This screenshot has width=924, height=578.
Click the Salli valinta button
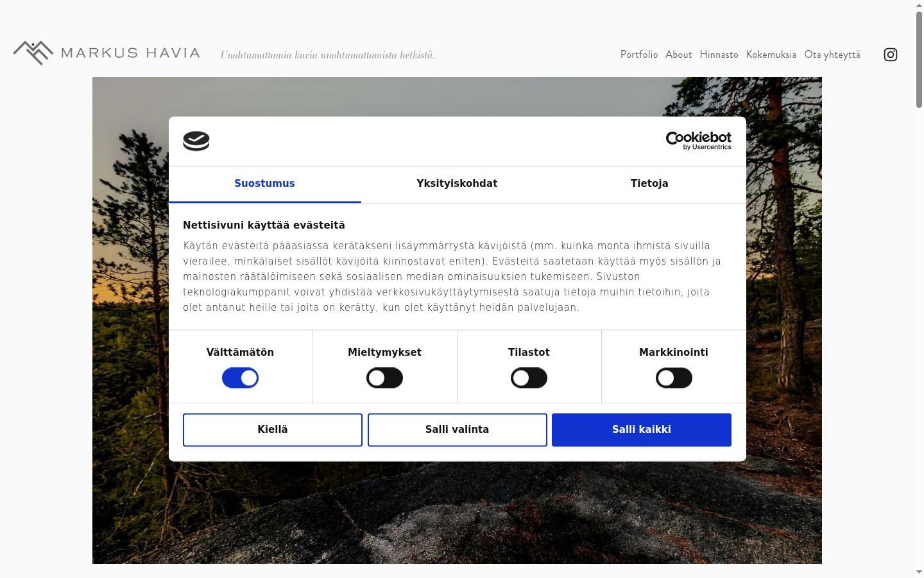coord(457,430)
